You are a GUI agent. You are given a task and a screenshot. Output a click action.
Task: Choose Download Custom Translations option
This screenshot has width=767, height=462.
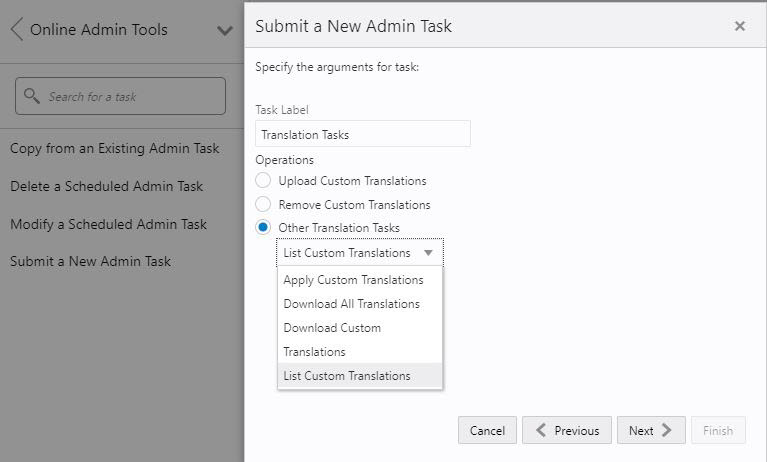332,339
